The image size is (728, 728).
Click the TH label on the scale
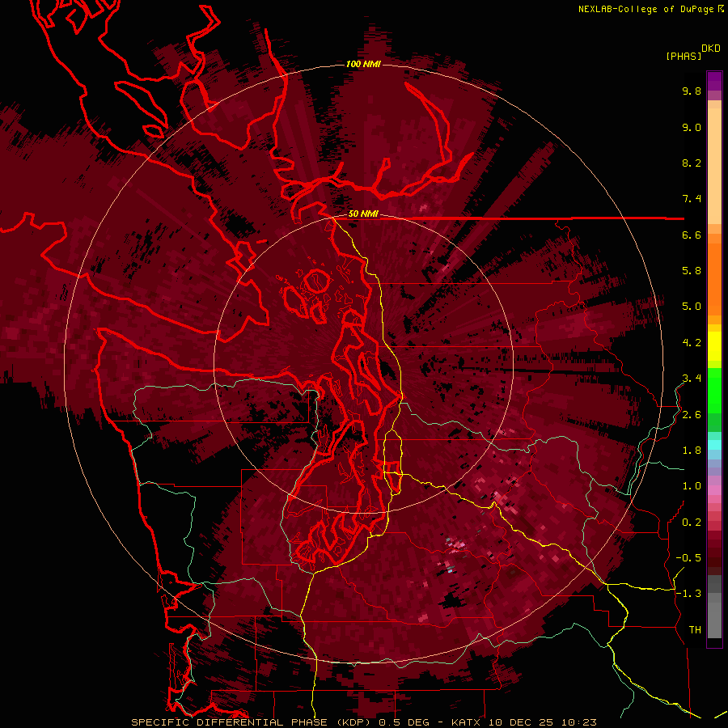pos(695,630)
